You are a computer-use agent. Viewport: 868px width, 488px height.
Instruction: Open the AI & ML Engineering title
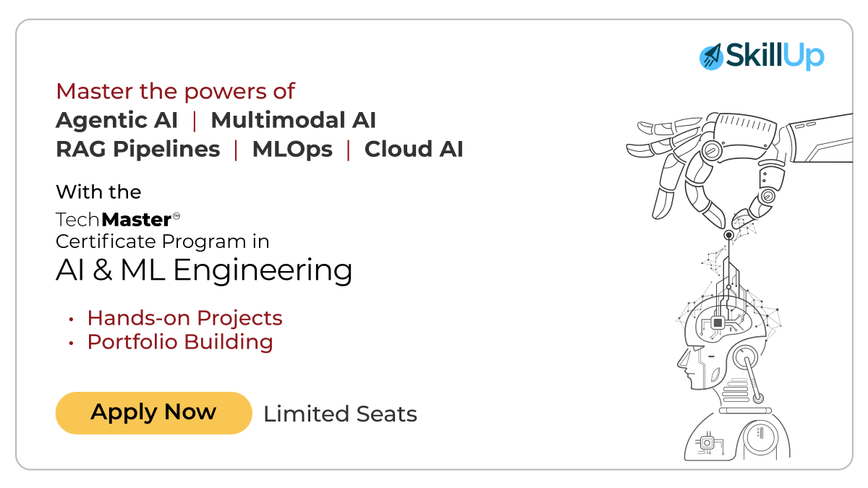coord(204,270)
